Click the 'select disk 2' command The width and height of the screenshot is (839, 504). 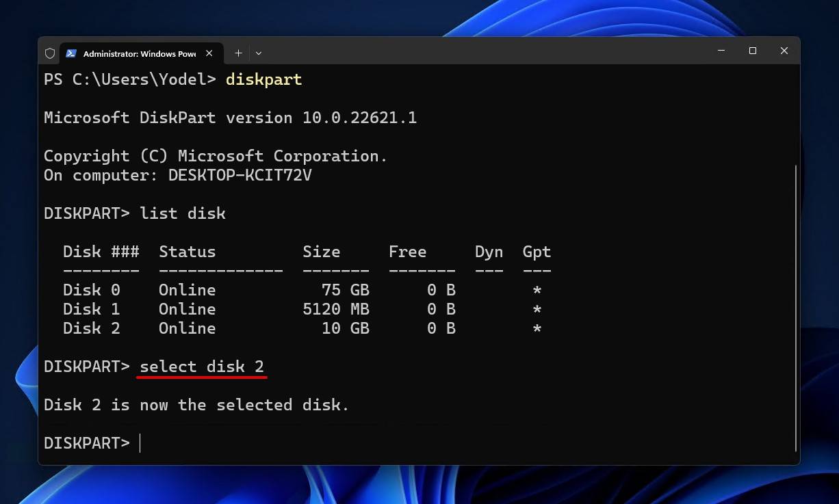point(202,367)
